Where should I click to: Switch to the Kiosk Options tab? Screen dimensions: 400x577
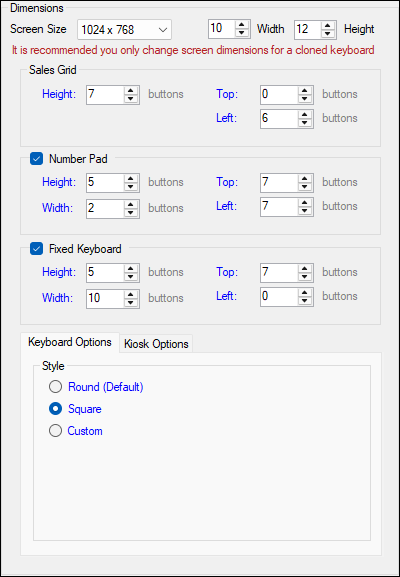click(x=156, y=344)
